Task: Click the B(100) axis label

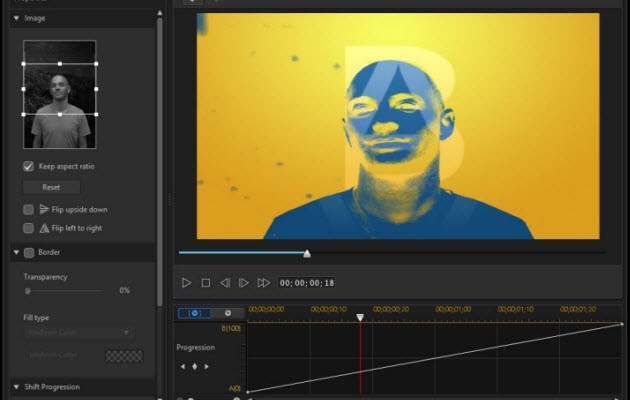Action: point(231,329)
